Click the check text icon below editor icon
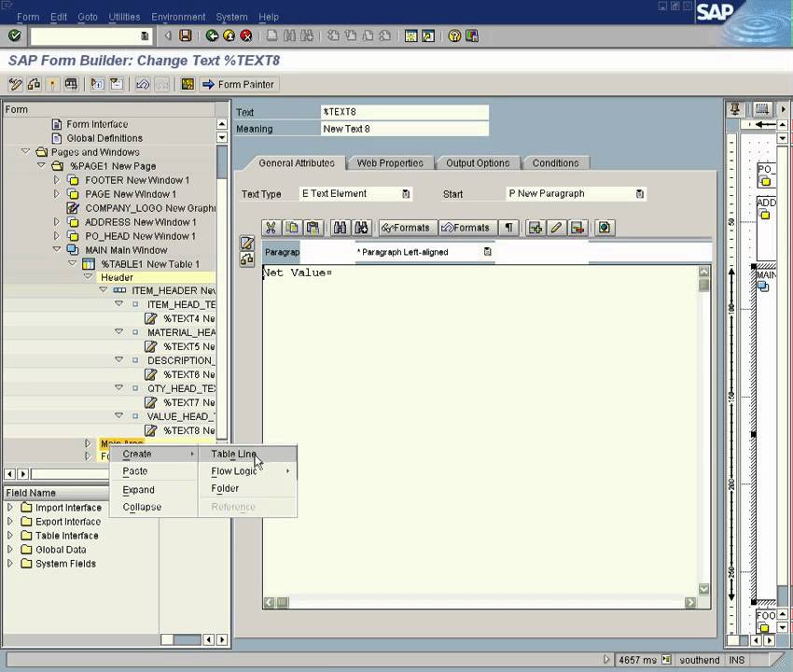The width and height of the screenshot is (793, 672). click(247, 259)
